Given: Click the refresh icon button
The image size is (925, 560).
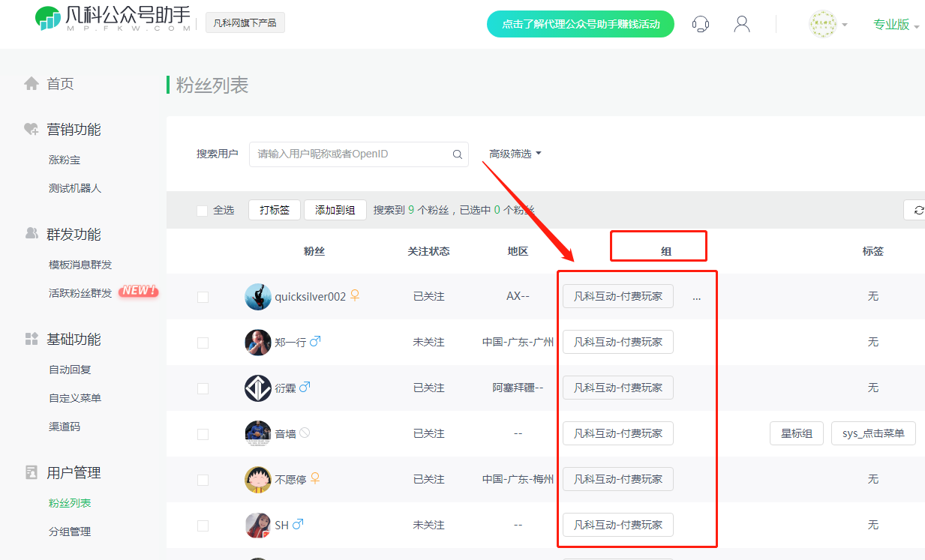Looking at the screenshot, I should (917, 210).
